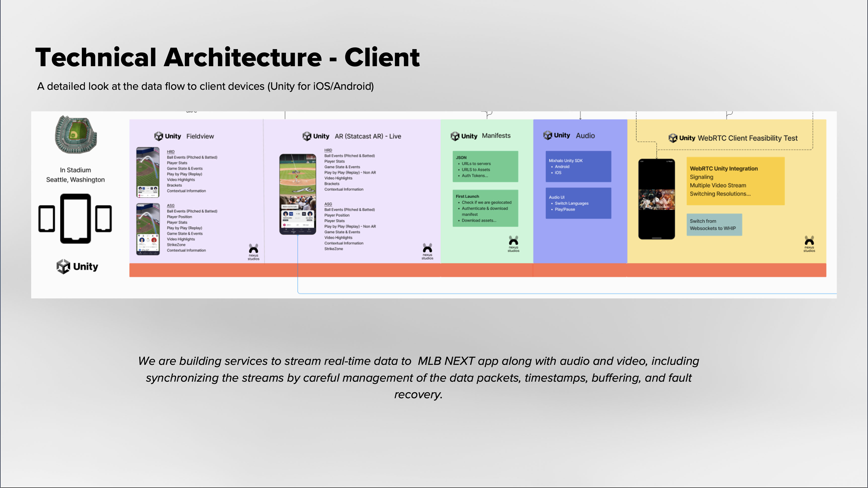Open the Fieldview ASG phone screenshot

[148, 229]
